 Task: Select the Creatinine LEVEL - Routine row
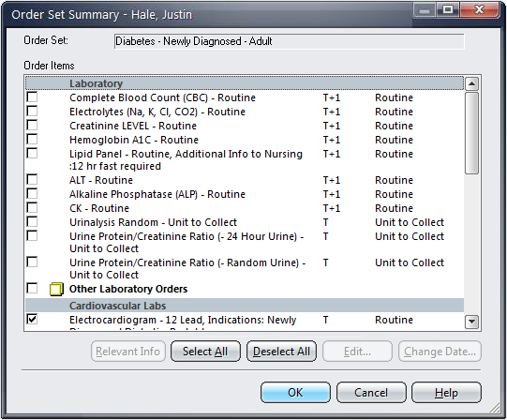(245, 126)
